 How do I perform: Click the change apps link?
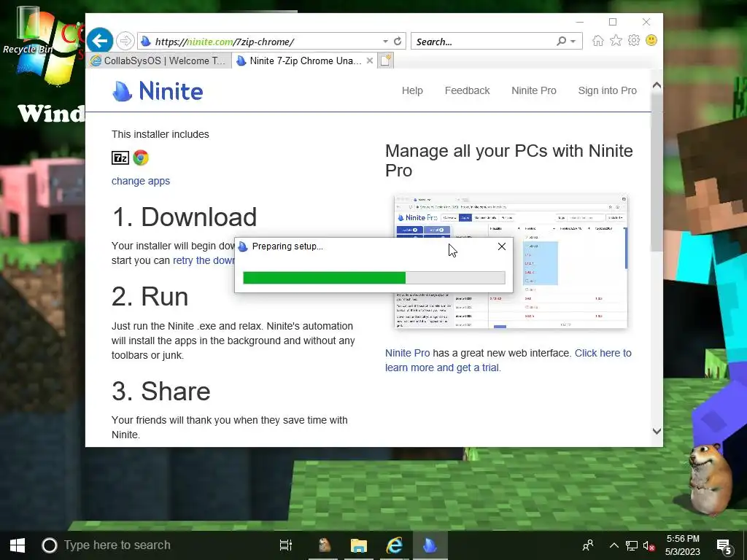click(141, 181)
